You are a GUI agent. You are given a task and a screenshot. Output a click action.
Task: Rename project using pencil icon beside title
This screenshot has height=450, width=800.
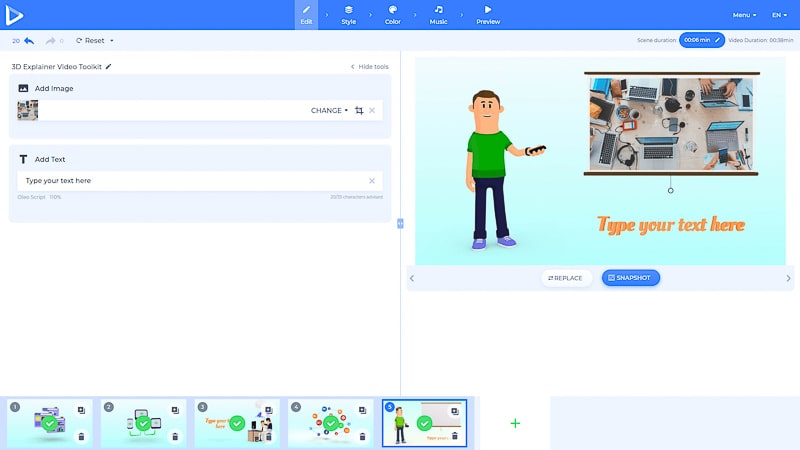[x=109, y=67]
